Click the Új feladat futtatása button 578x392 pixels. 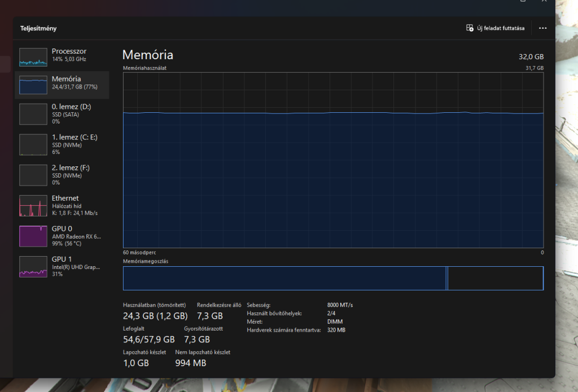[x=500, y=28]
